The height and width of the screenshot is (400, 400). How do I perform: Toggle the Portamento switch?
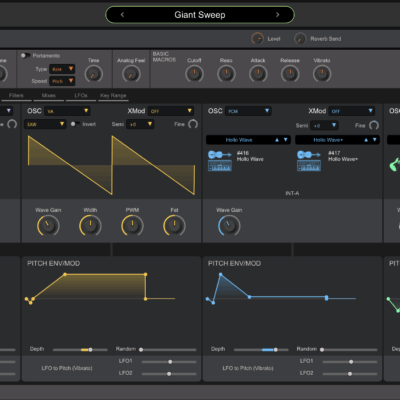(x=25, y=55)
